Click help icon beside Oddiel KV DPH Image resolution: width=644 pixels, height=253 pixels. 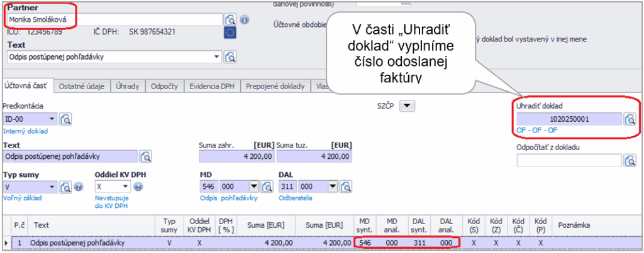138,186
